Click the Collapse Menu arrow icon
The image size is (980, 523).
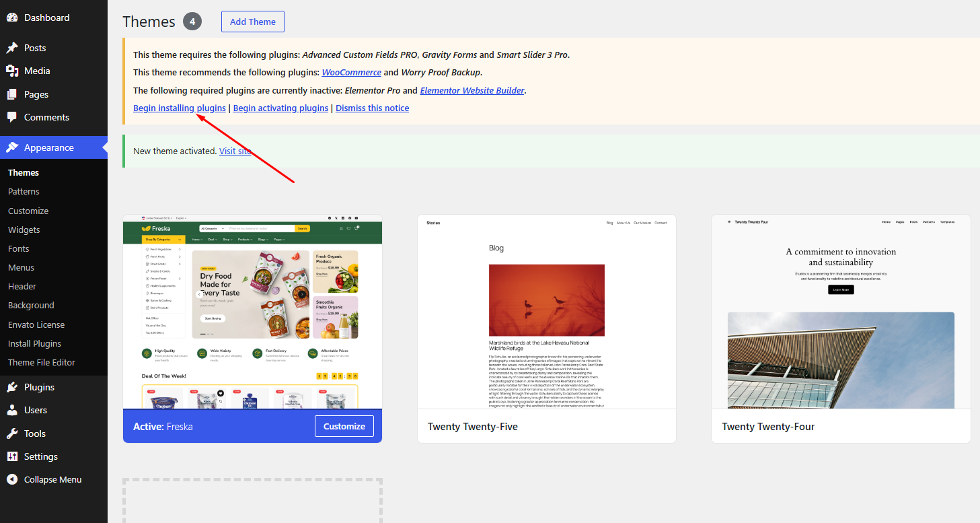[x=12, y=479]
